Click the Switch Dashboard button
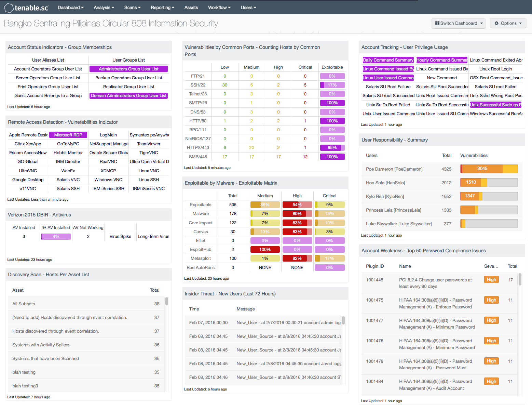This screenshot has height=411, width=532. point(459,23)
